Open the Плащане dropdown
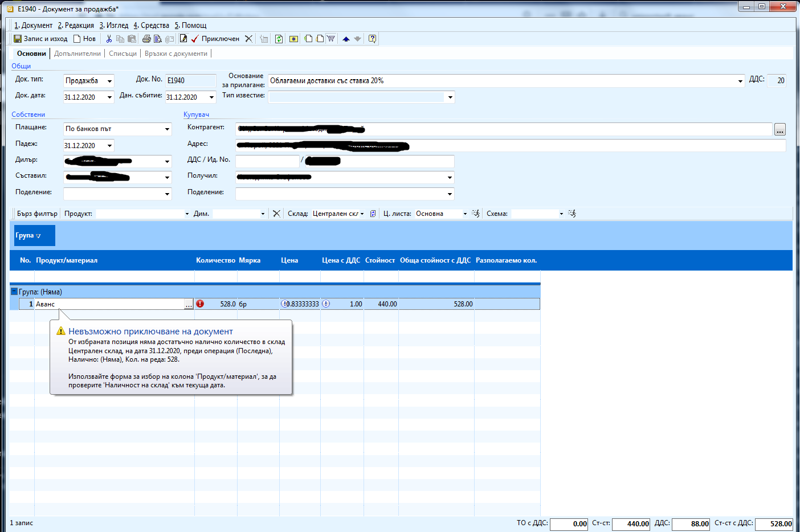The height and width of the screenshot is (532, 800). [x=167, y=129]
